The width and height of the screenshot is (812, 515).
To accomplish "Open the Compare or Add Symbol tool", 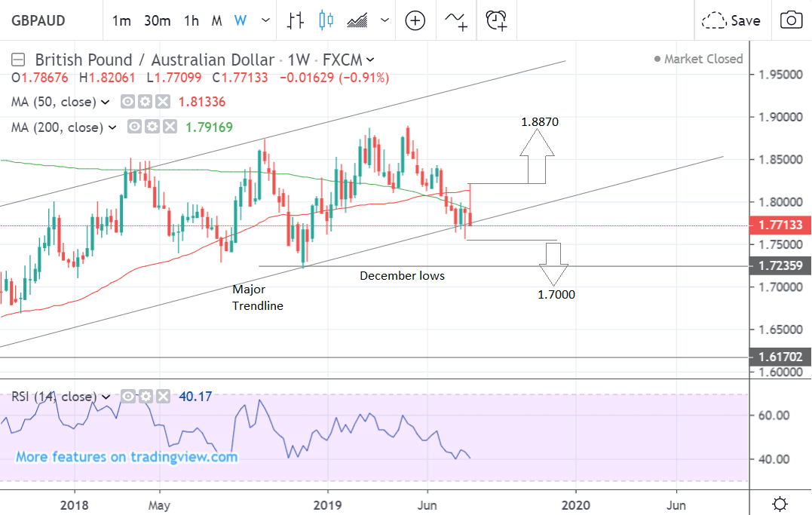I will click(x=415, y=20).
